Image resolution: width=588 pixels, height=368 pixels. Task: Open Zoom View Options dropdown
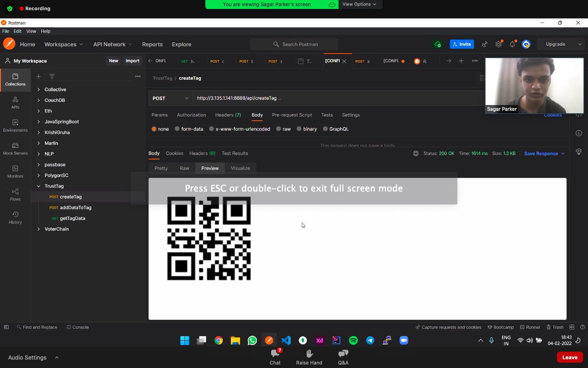tap(360, 4)
